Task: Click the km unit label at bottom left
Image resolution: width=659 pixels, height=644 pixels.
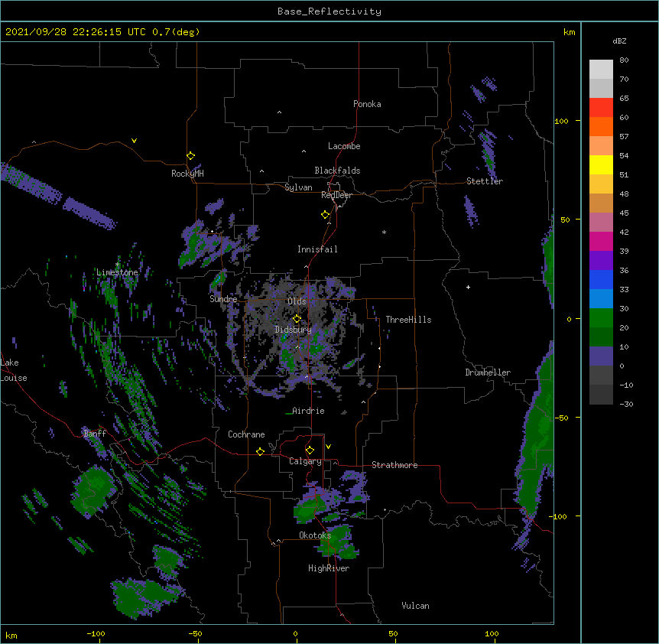Action: (11, 635)
